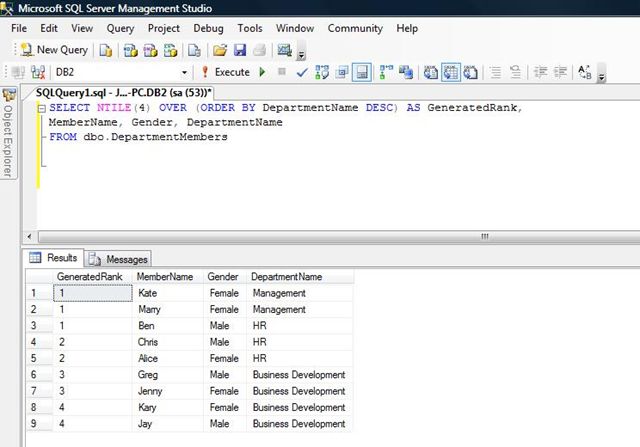
Task: Select the cell containing Kate
Action: click(168, 293)
